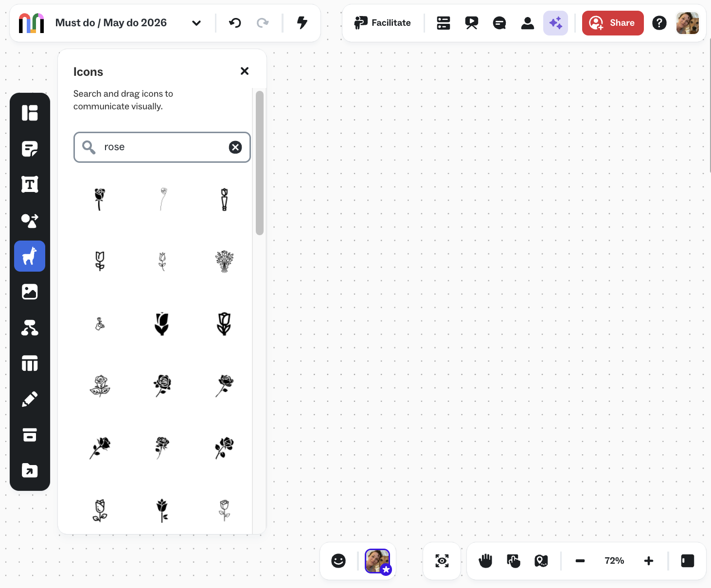Open the mind map diagram tool
The height and width of the screenshot is (588, 711).
point(30,328)
